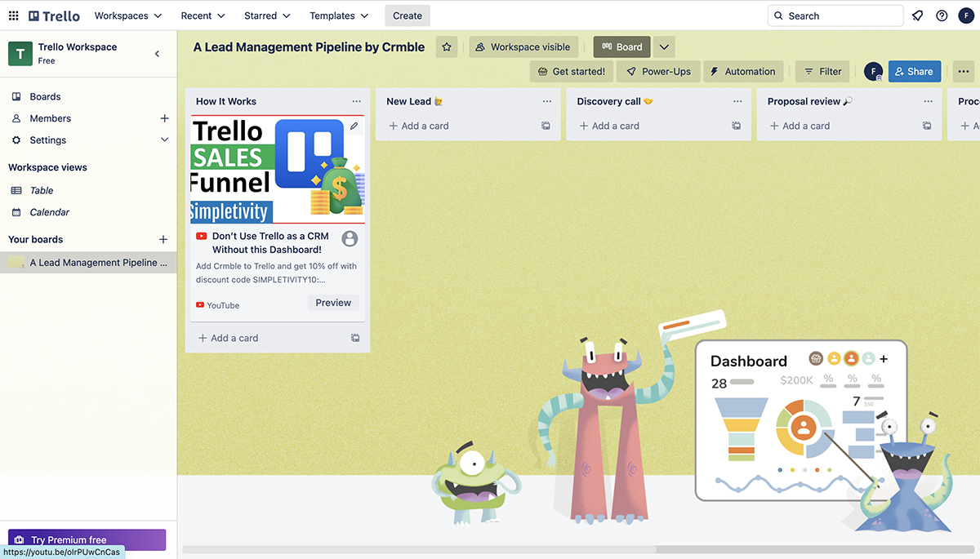Open the Search field magnifier
This screenshot has height=559, width=980.
778,16
